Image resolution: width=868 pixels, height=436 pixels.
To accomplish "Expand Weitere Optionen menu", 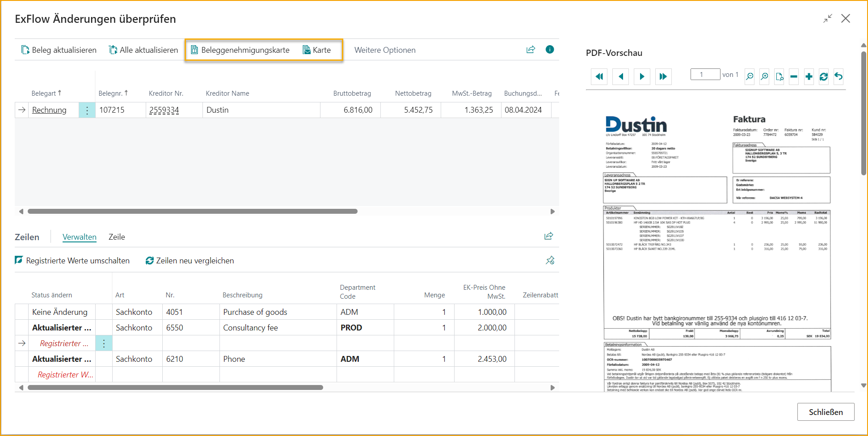I will tap(385, 50).
